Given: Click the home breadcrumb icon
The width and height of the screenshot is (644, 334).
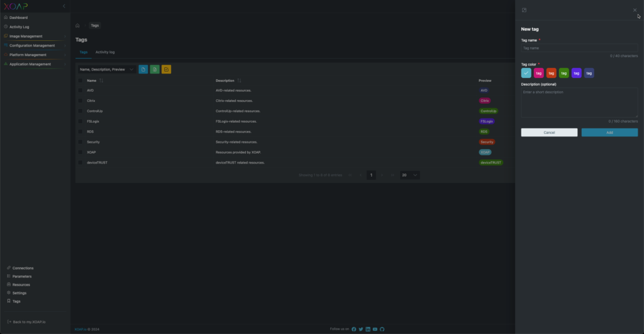Looking at the screenshot, I should pos(77,25).
